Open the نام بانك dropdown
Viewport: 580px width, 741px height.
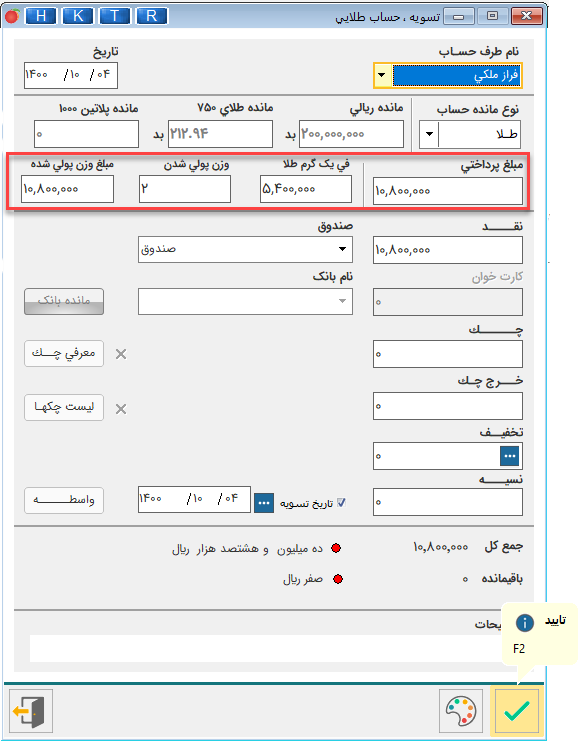point(245,301)
